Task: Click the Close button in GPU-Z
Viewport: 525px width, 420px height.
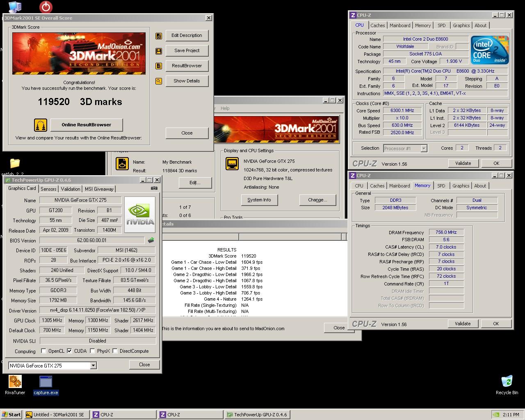Action: tap(144, 365)
